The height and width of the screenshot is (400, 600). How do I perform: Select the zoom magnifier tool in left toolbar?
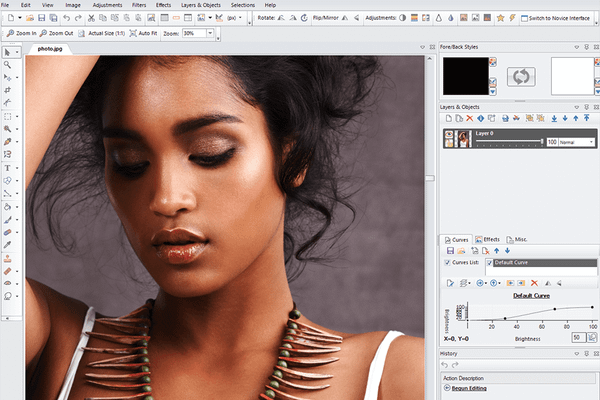pos(8,64)
